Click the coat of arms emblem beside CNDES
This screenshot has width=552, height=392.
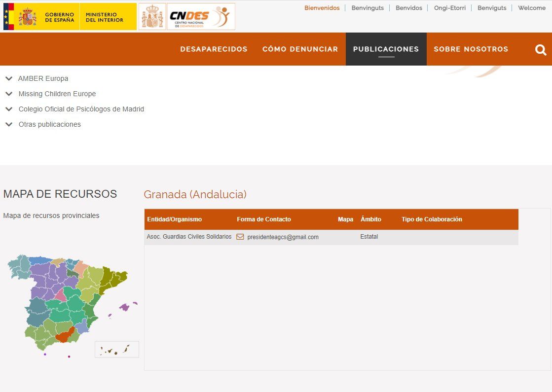[x=152, y=17]
